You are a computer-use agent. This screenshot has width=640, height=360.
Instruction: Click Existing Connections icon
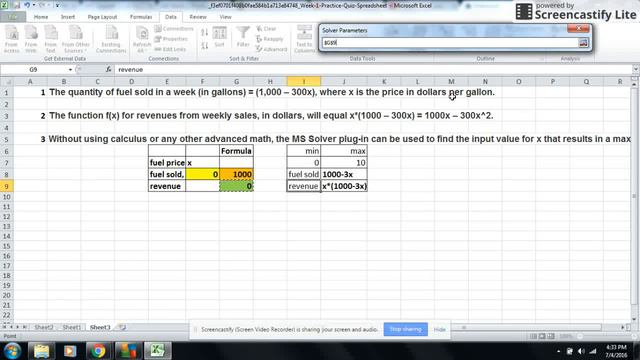point(111,40)
